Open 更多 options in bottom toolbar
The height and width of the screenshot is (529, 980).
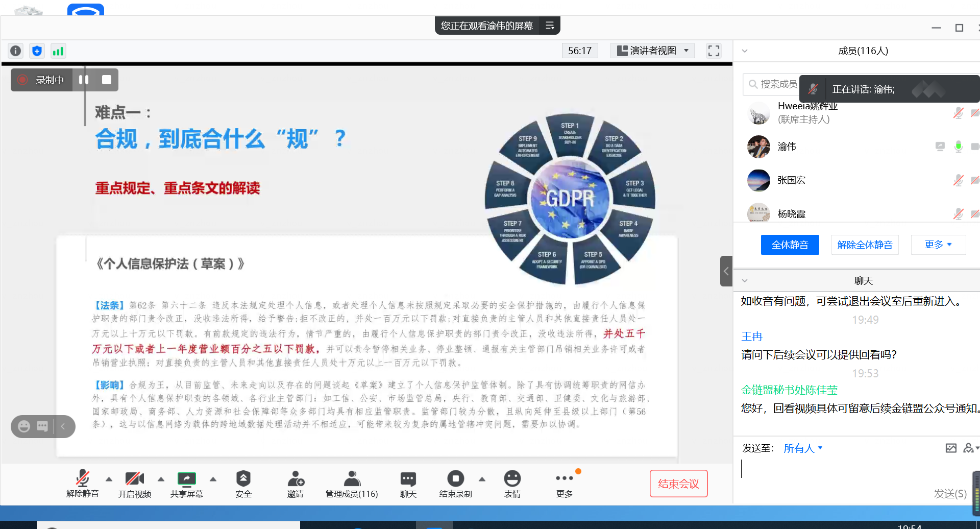[565, 484]
